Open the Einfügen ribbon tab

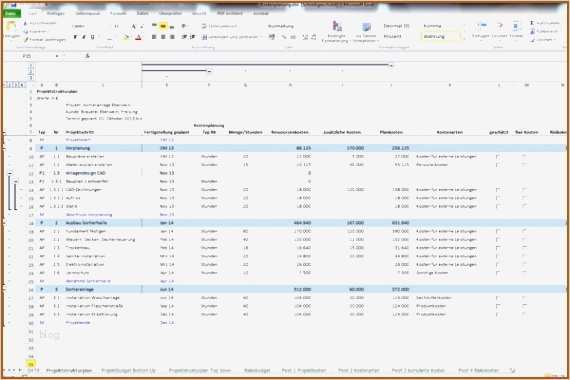click(x=55, y=13)
